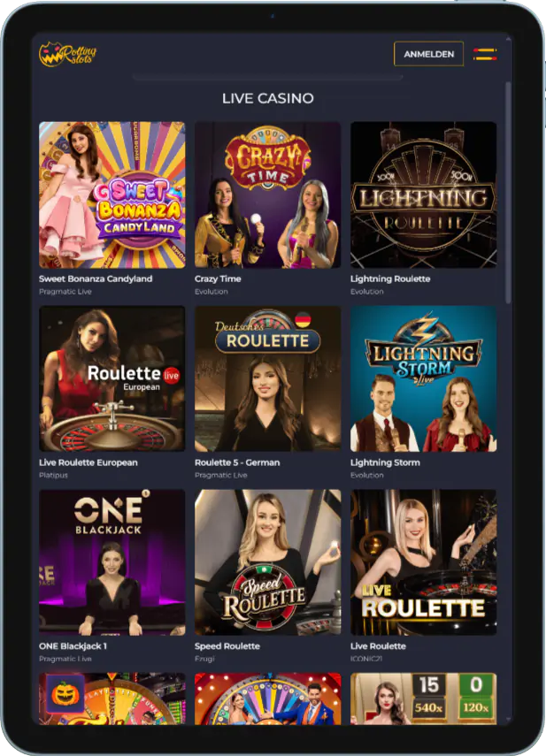Click the ONE Blackjack 1 title link
This screenshot has height=756, width=546.
pyautogui.click(x=73, y=646)
